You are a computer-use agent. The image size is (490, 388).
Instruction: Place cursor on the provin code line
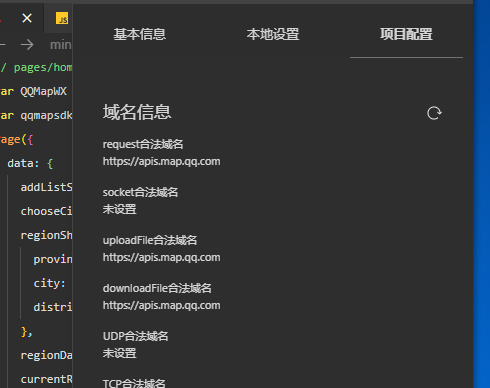[53, 259]
